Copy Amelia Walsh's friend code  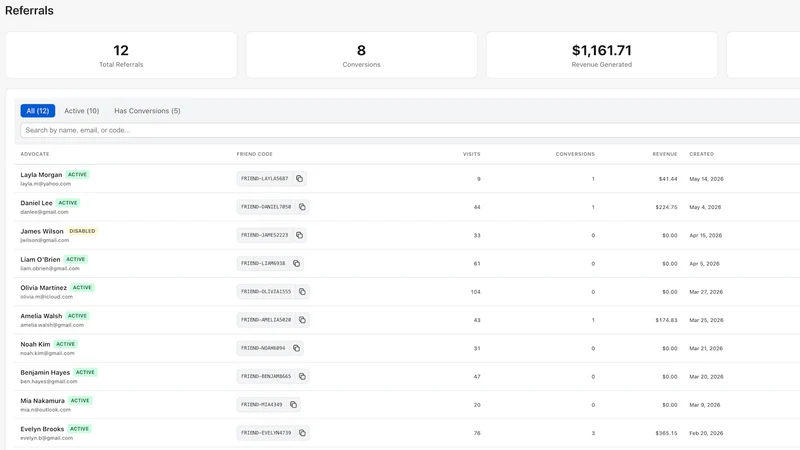(x=302, y=320)
